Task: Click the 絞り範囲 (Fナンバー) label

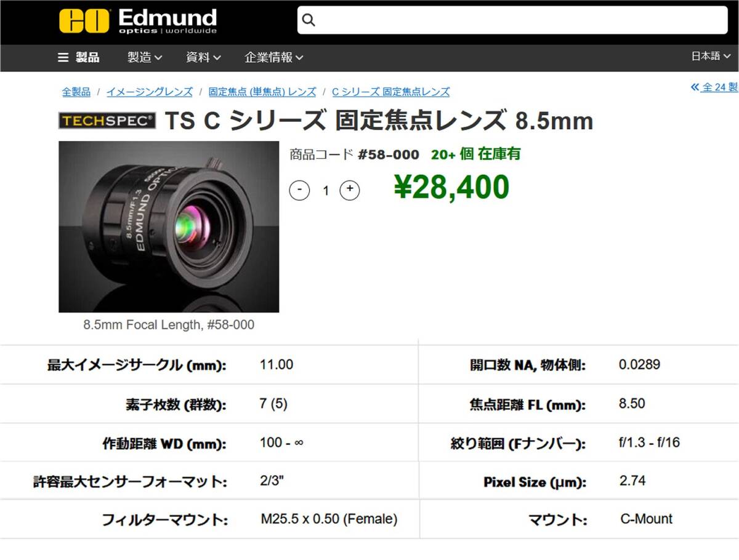Action: pos(518,444)
